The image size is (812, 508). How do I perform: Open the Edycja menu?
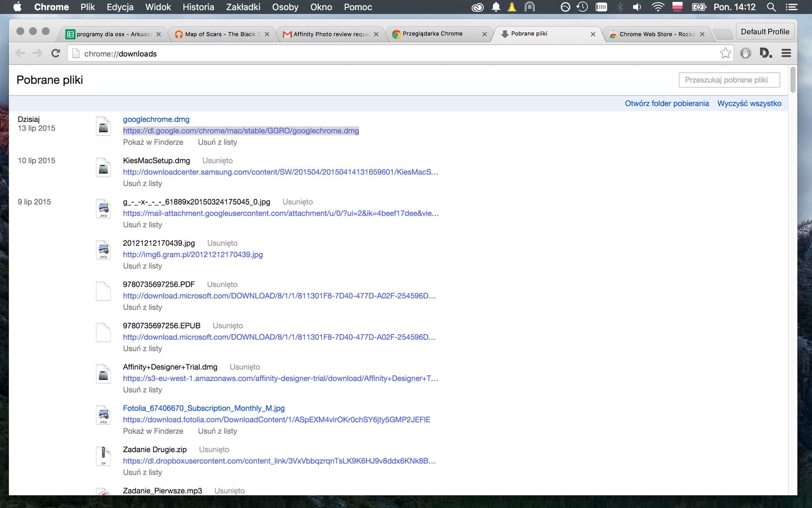pos(120,7)
